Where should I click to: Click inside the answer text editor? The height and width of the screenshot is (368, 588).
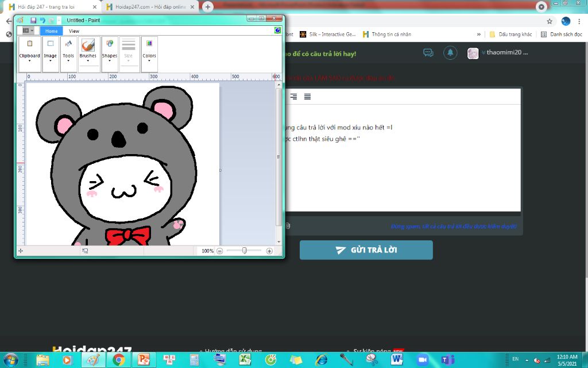[x=403, y=158]
